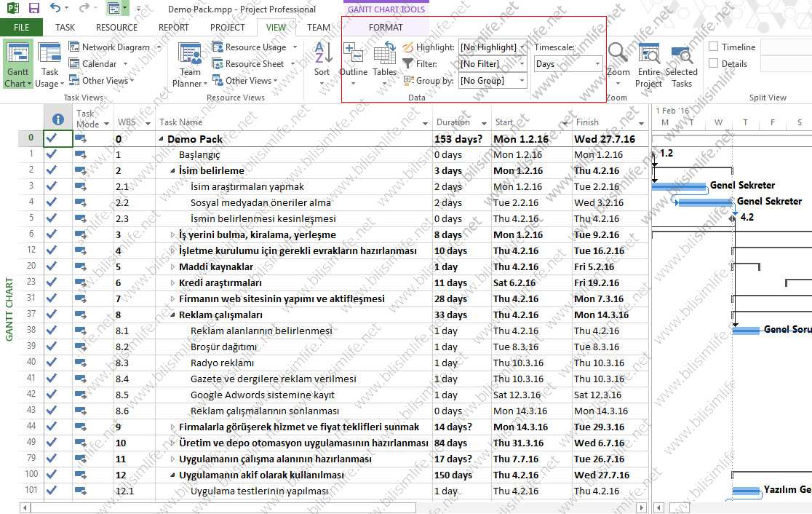Click the Group by icon
The height and width of the screenshot is (514, 812).
pos(408,80)
